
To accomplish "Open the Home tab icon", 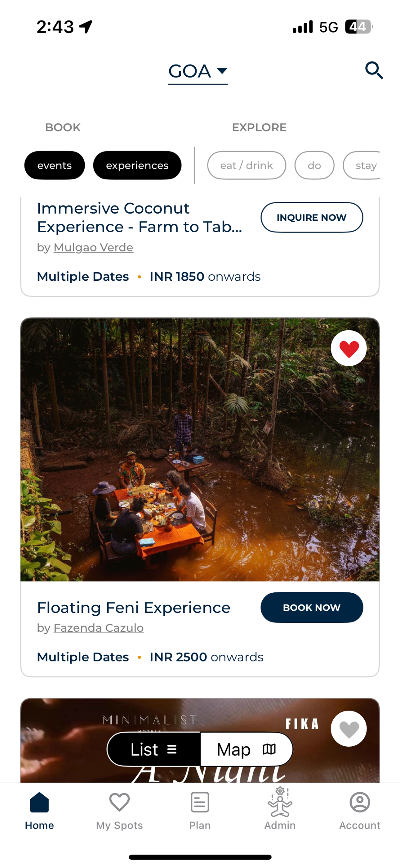I will (x=39, y=802).
